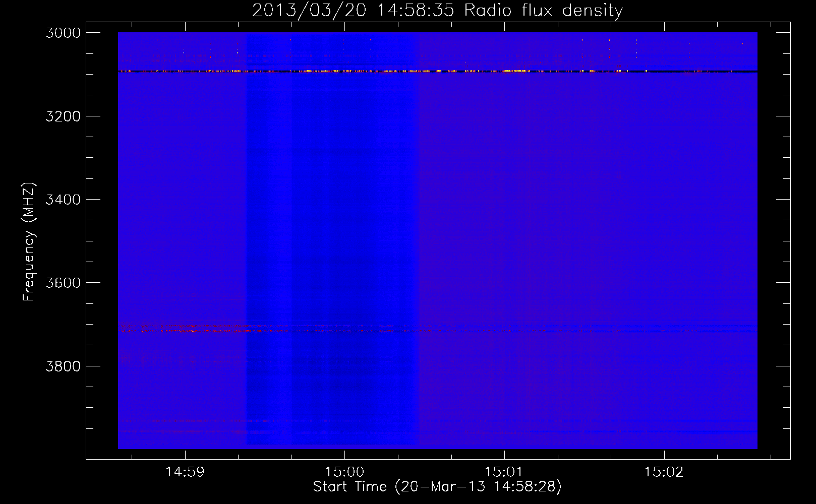
Task: Select the 3000 frequency axis label
Action: (63, 33)
